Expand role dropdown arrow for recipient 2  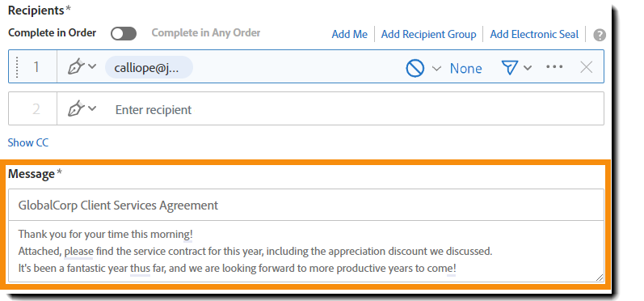(x=92, y=108)
